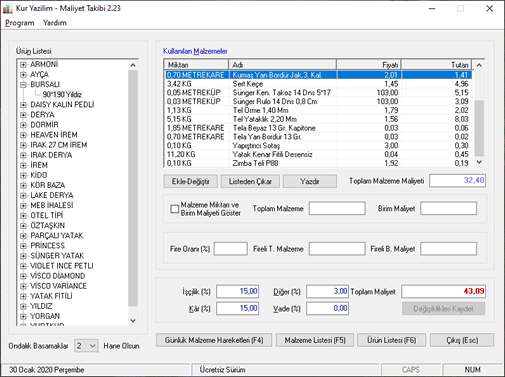Open the Yardım menu
The height and width of the screenshot is (377, 505).
[x=55, y=23]
